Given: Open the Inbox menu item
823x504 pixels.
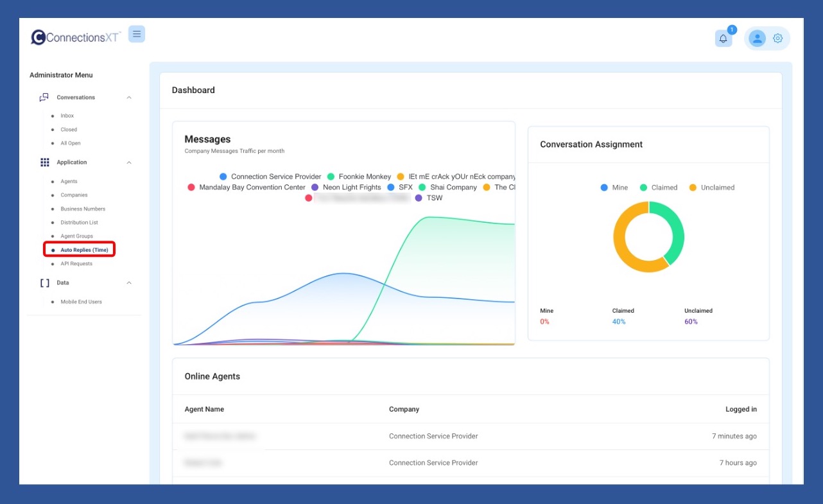Looking at the screenshot, I should [x=67, y=116].
